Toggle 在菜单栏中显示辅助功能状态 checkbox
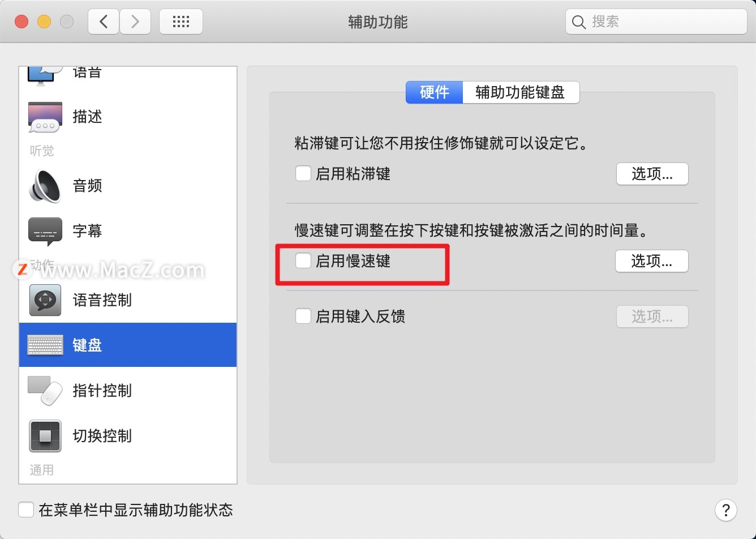 26,510
